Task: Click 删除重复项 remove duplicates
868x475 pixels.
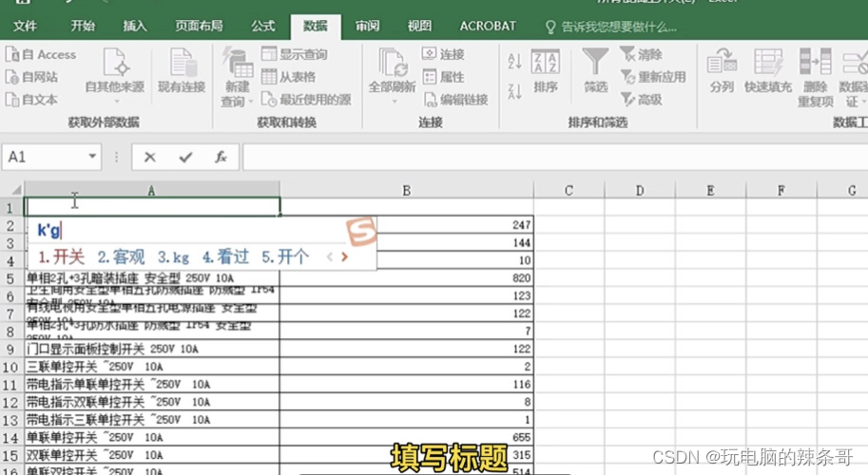Action: [816, 77]
